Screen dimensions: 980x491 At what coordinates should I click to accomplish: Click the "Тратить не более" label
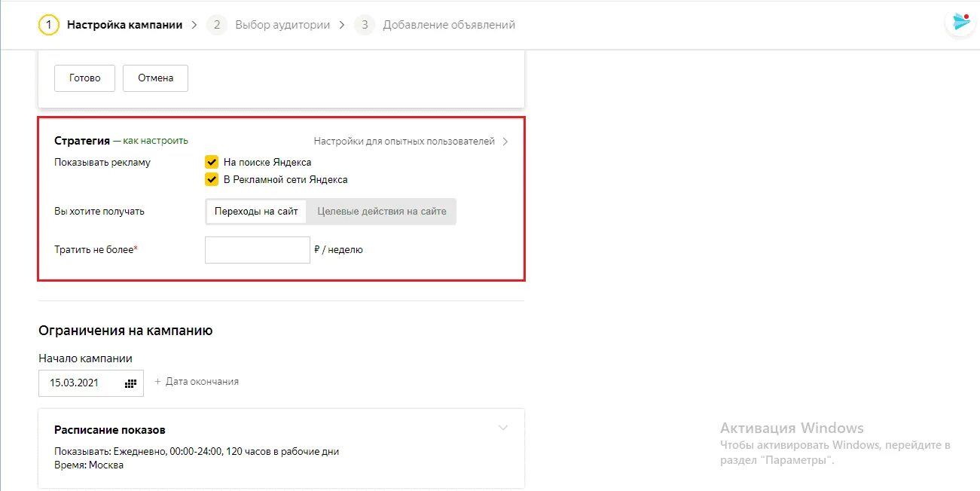click(96, 250)
